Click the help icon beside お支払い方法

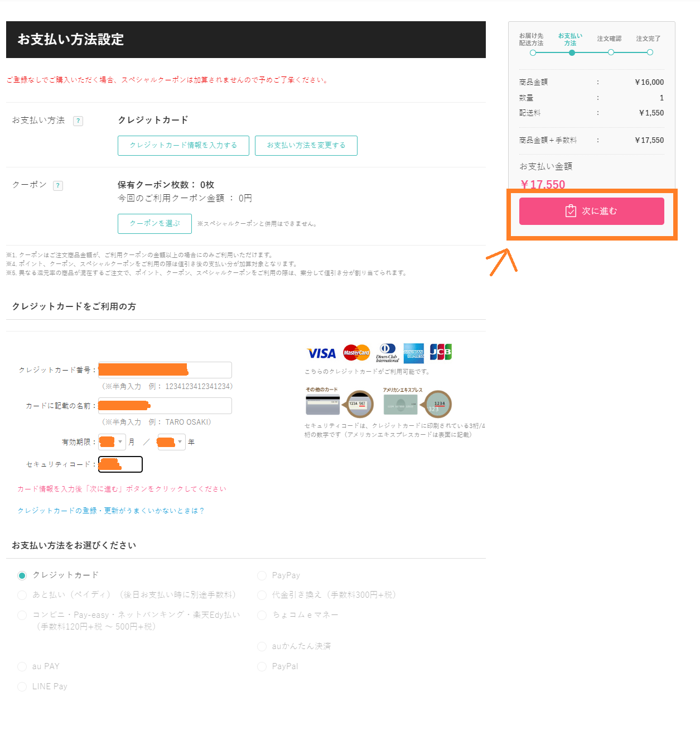[x=78, y=121]
